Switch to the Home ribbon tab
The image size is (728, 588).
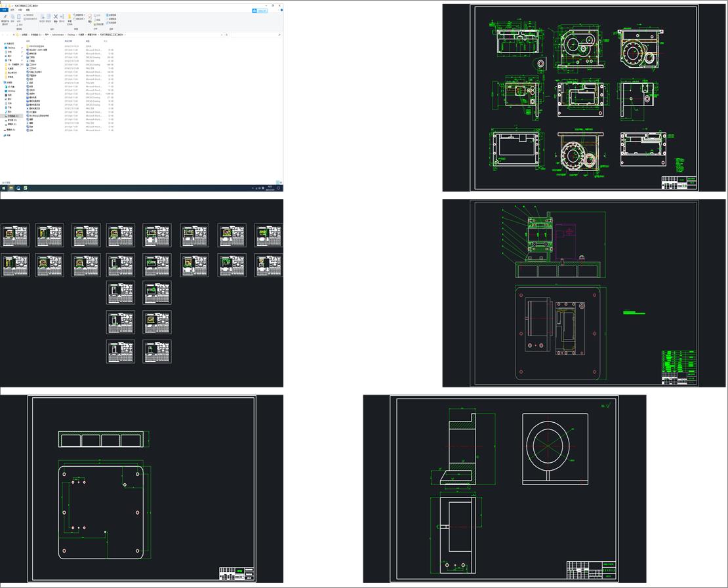12,10
